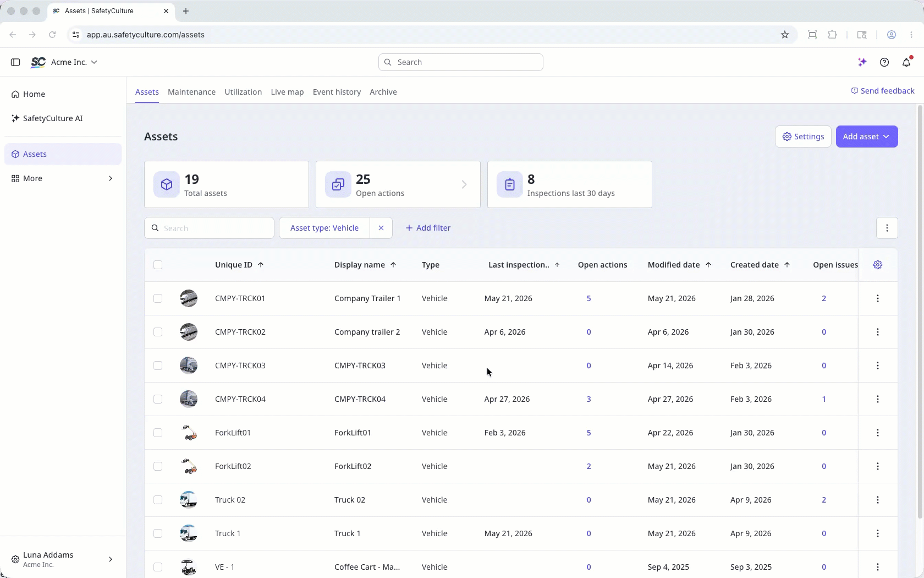This screenshot has width=924, height=578.
Task: Open SafetyCulture AI in the sidebar
Action: pos(63,118)
